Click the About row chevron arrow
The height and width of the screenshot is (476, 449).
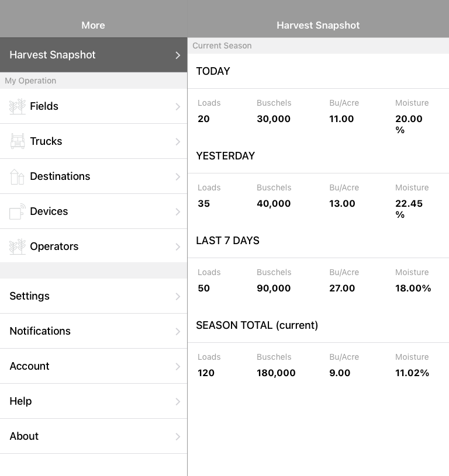click(x=178, y=436)
